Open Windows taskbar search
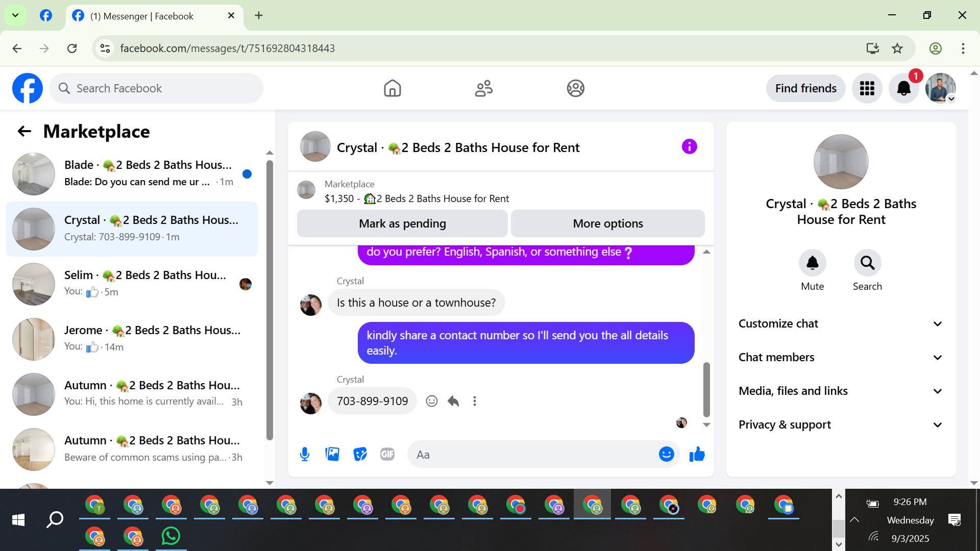The height and width of the screenshot is (551, 980). coord(55,520)
